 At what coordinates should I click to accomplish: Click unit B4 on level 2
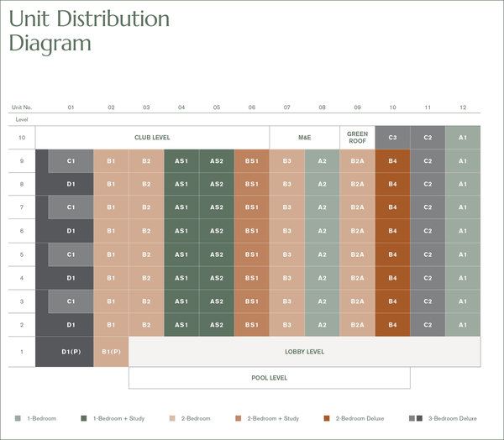tap(392, 324)
